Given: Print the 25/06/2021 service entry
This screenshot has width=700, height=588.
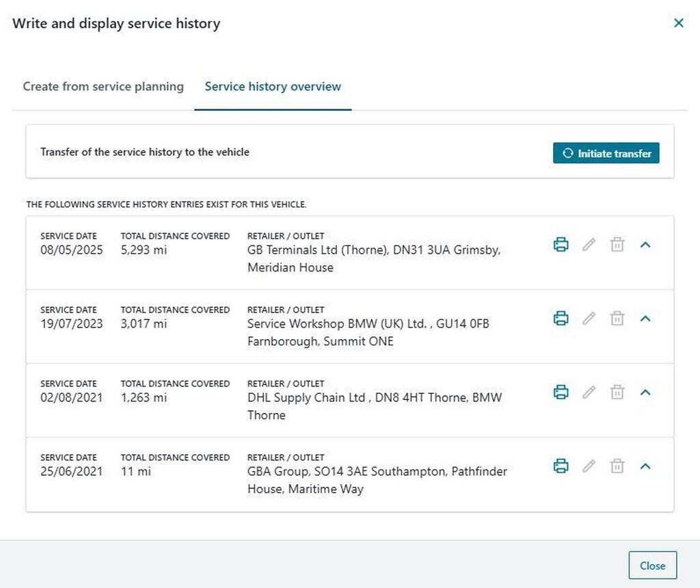Looking at the screenshot, I should [x=561, y=466].
